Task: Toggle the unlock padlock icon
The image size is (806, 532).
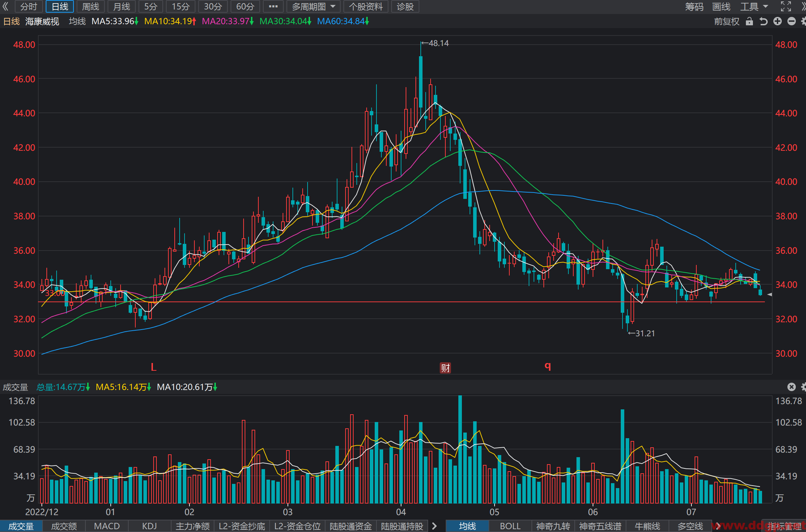Action: 749,21
